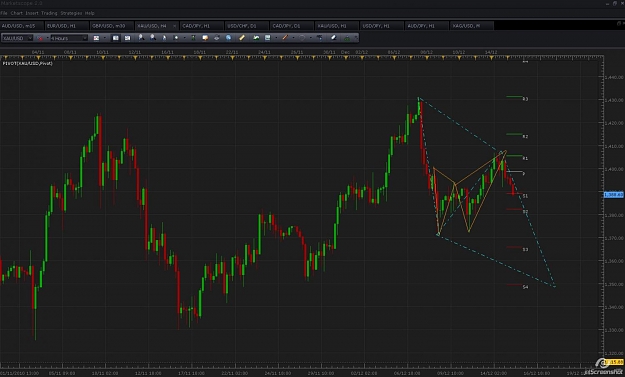Click the first window-layout icon after chart type

(x=116, y=38)
